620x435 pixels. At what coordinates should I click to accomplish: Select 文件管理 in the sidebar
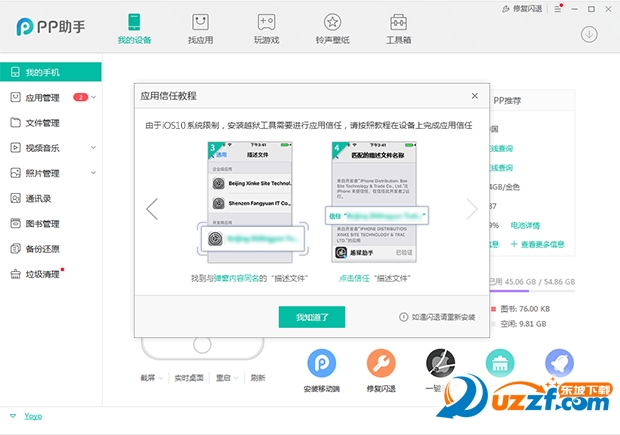click(43, 123)
